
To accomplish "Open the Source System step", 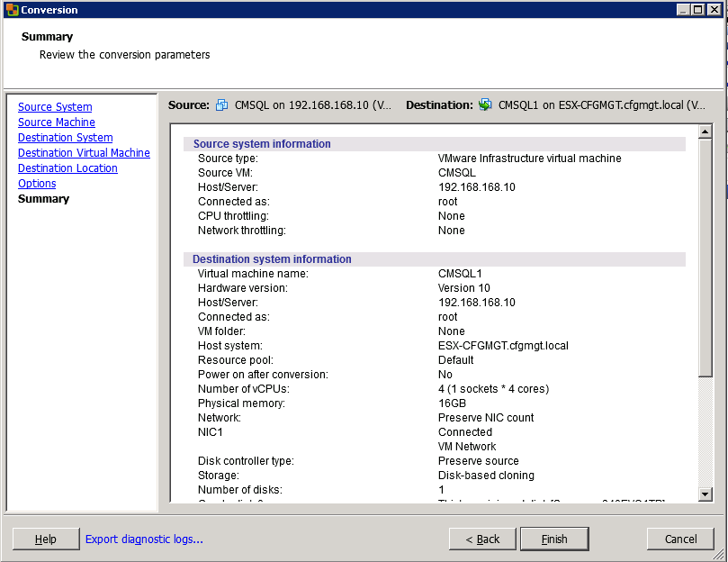I will tap(55, 107).
